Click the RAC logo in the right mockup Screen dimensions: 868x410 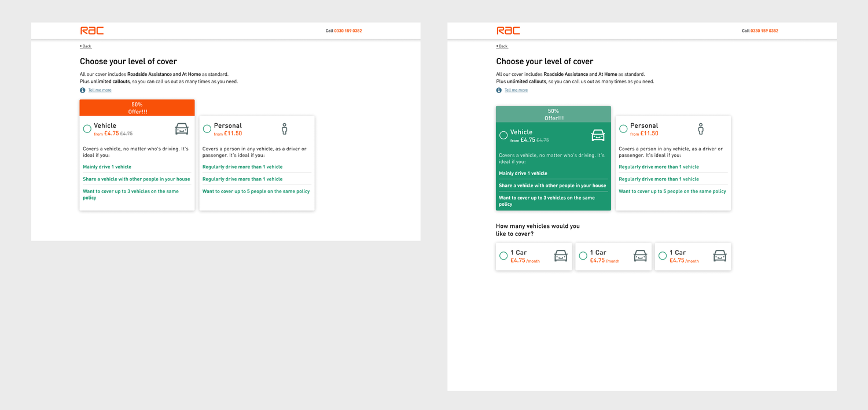(x=508, y=31)
